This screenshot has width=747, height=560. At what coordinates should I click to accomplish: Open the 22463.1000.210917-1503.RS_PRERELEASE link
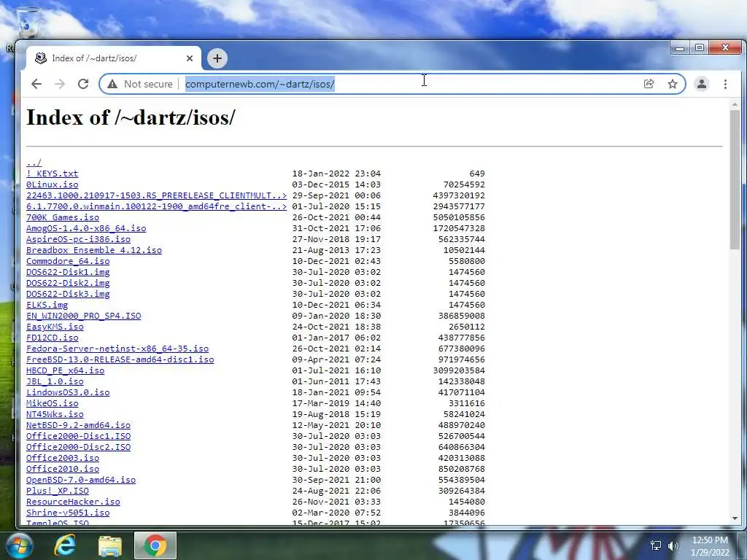pos(156,195)
